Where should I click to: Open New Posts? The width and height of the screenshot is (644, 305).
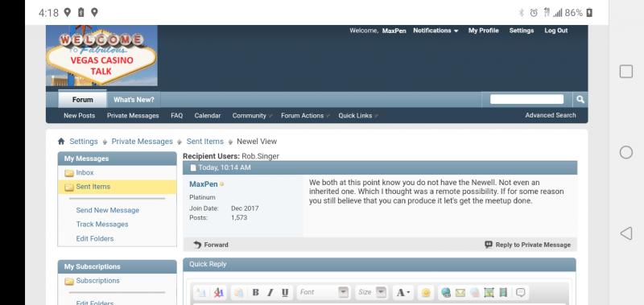coord(79,116)
